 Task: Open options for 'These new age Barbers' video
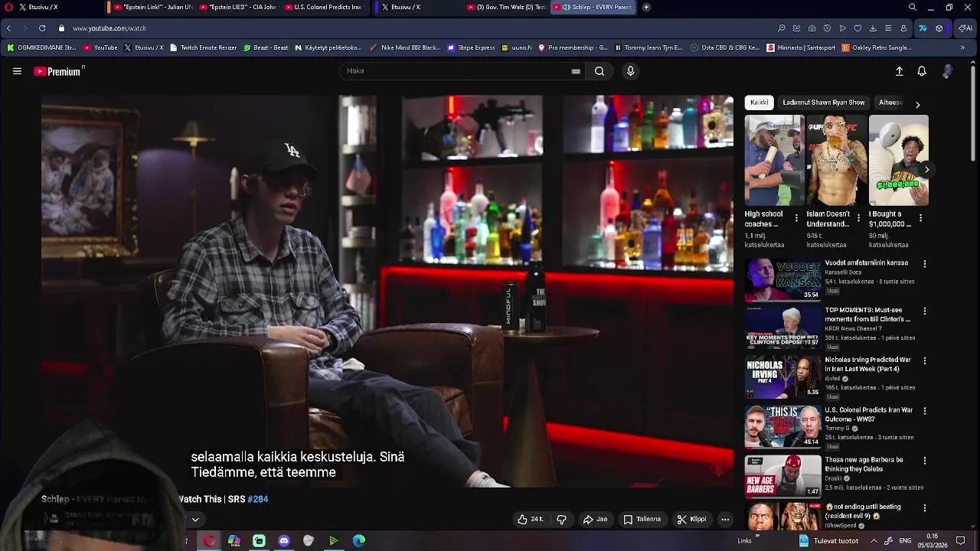point(925,461)
